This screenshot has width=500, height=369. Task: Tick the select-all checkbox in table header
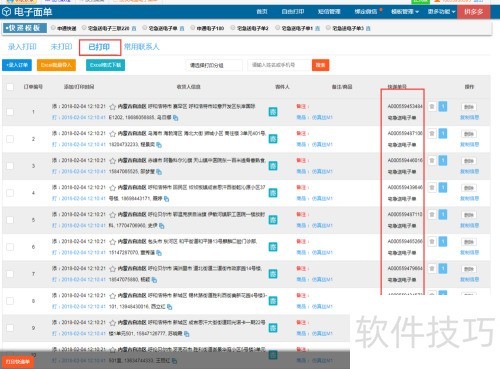click(x=10, y=87)
